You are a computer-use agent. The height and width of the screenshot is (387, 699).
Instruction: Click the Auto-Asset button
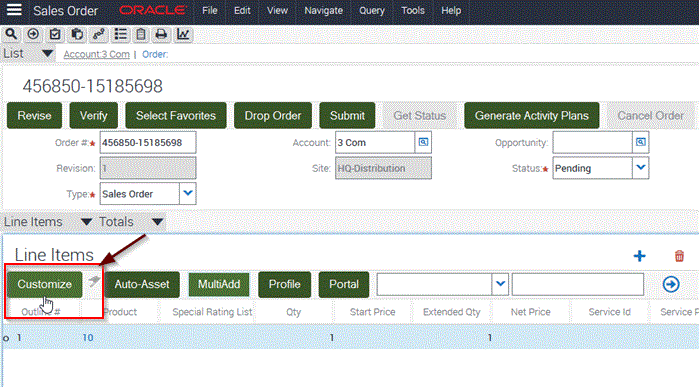tap(142, 284)
